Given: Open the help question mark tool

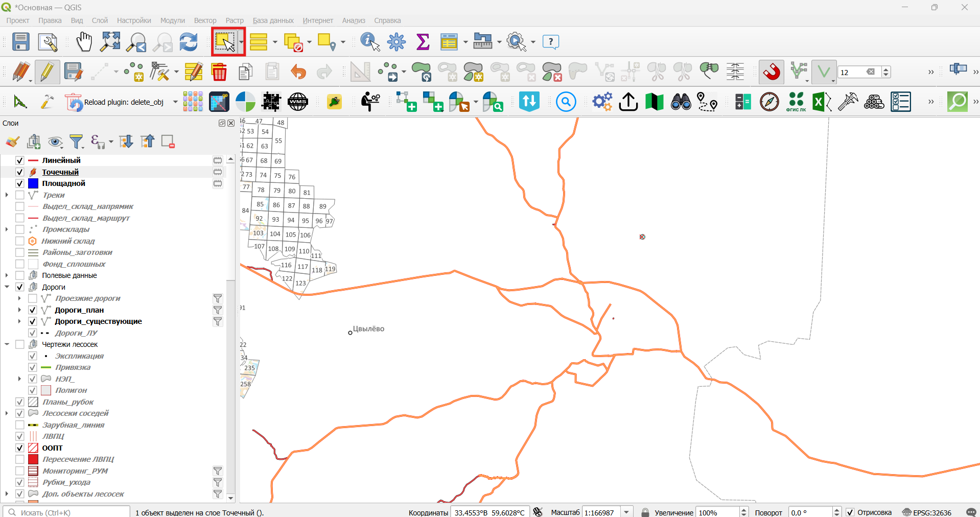Looking at the screenshot, I should point(551,42).
